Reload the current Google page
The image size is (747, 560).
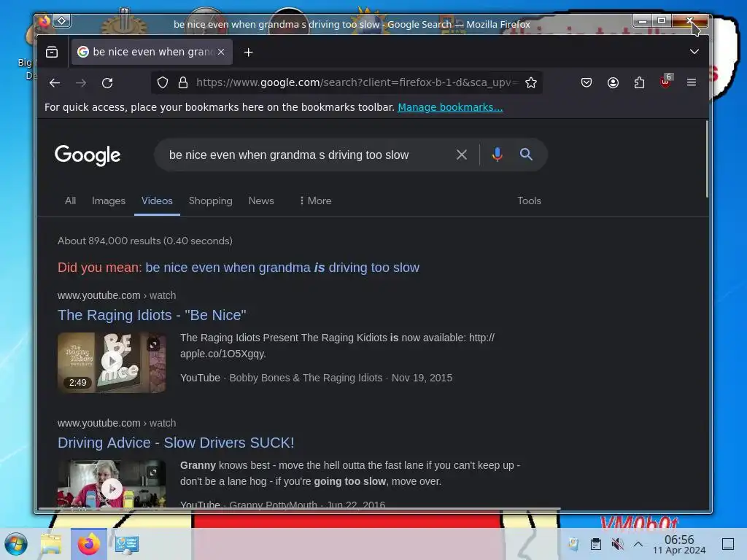(x=107, y=83)
